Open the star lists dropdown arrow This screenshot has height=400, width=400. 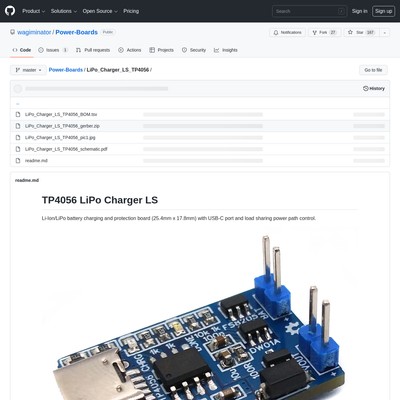tap(385, 32)
